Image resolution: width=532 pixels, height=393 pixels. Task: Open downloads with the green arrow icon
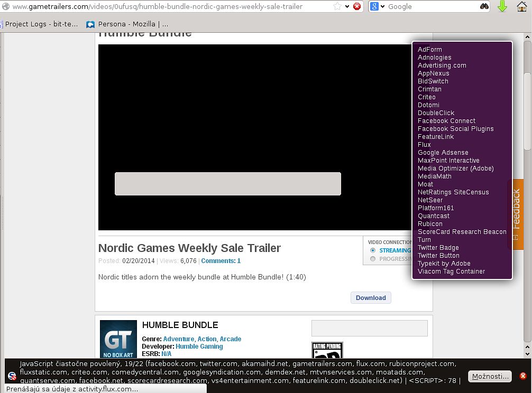502,7
